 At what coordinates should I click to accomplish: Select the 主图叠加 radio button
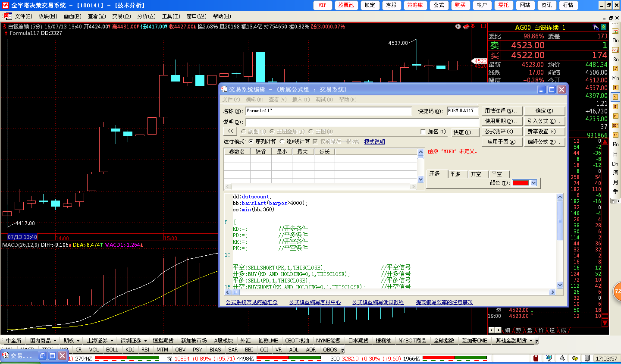point(272,132)
